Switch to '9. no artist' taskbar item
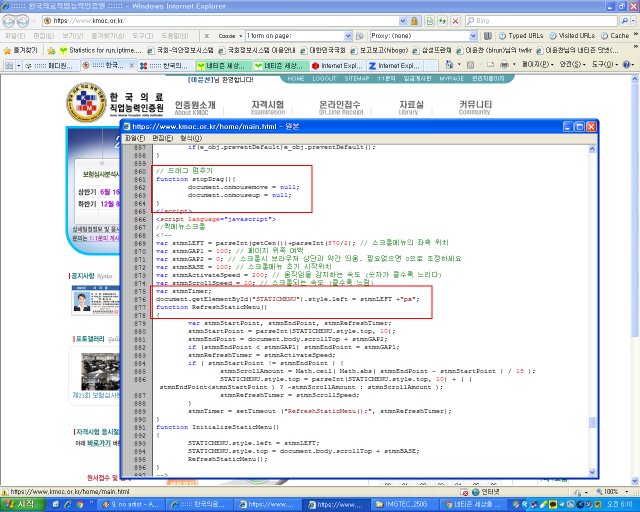Screen dimensions: 640x512 point(131,505)
